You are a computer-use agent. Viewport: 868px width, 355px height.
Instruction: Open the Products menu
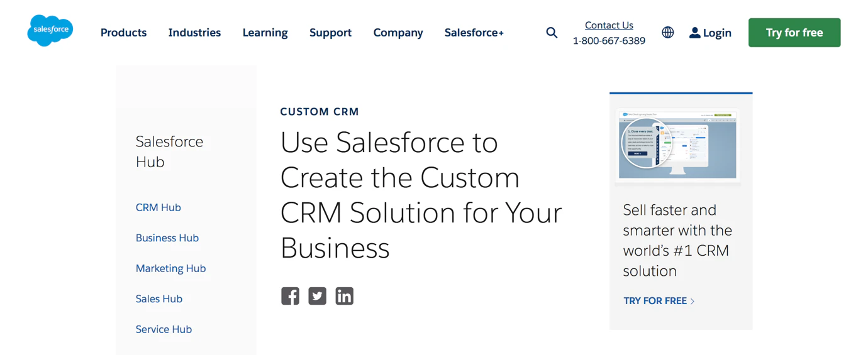[123, 33]
